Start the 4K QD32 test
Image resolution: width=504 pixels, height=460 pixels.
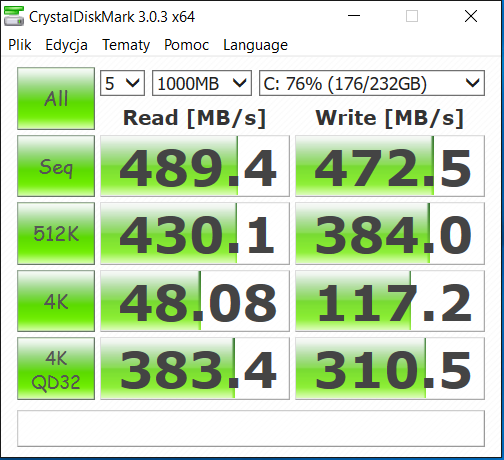[x=56, y=369]
